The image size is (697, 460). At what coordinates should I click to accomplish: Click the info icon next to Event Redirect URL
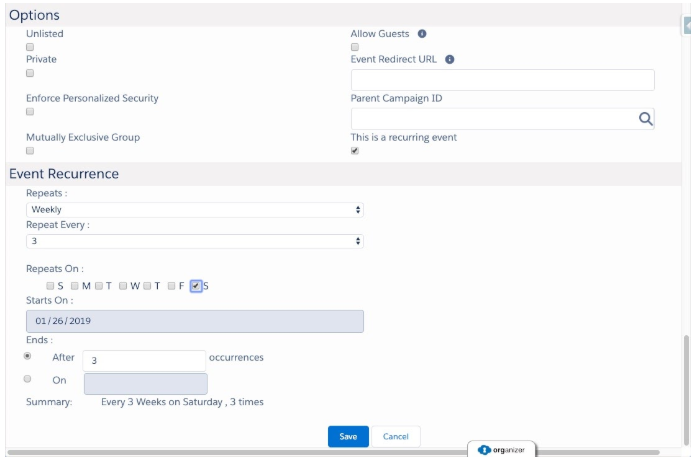tap(449, 59)
